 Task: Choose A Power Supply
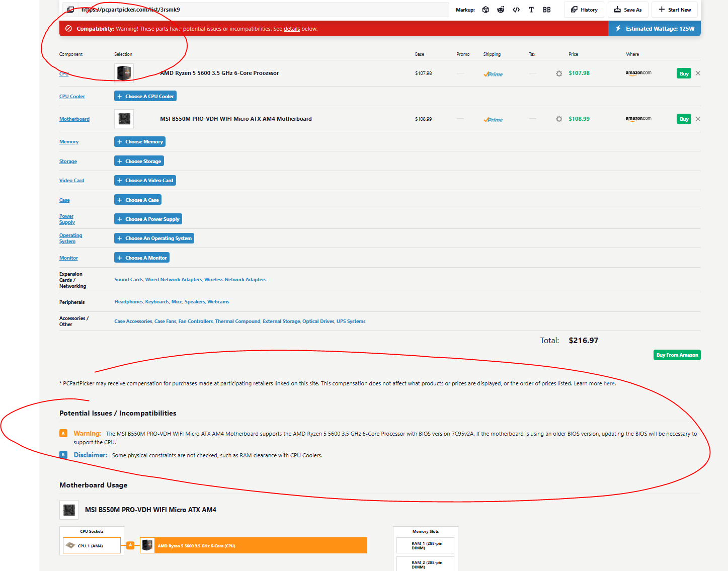click(x=148, y=219)
